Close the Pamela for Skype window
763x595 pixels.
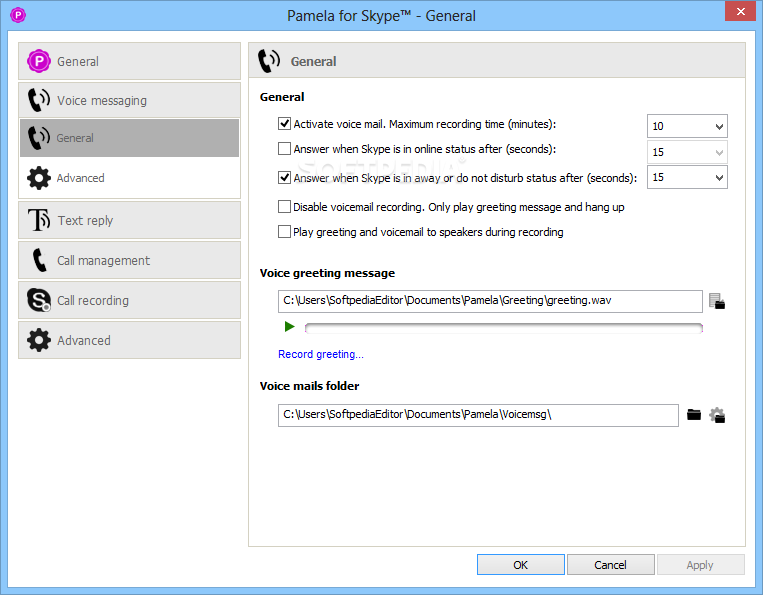[741, 11]
